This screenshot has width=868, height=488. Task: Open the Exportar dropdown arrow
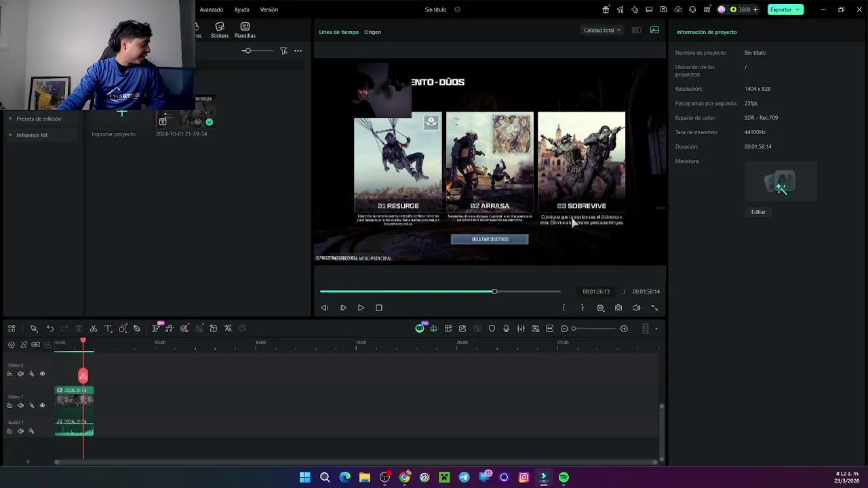click(798, 9)
